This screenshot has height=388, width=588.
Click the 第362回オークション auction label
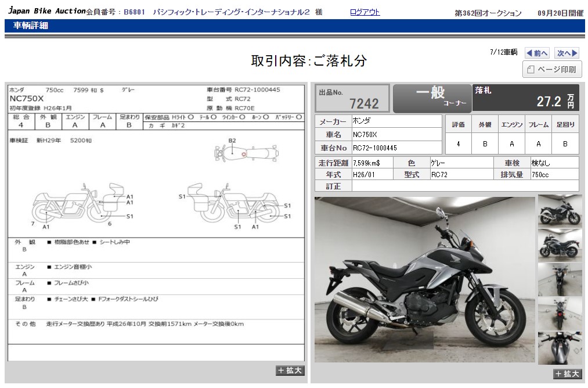pyautogui.click(x=488, y=13)
